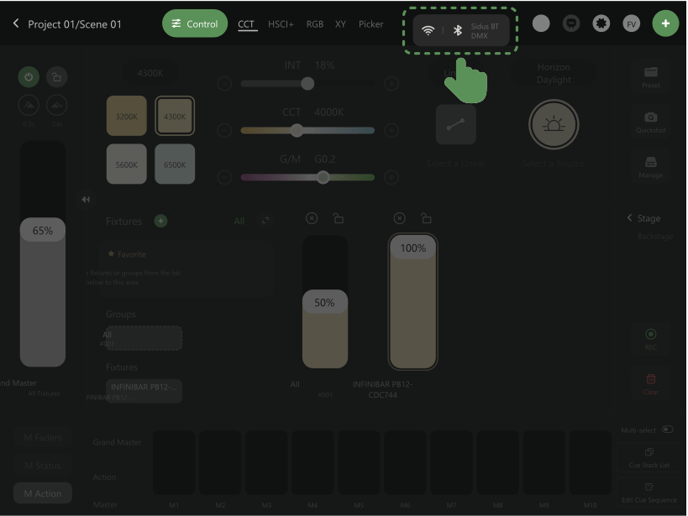688x516 pixels.
Task: Click the REC record button
Action: coord(651,339)
